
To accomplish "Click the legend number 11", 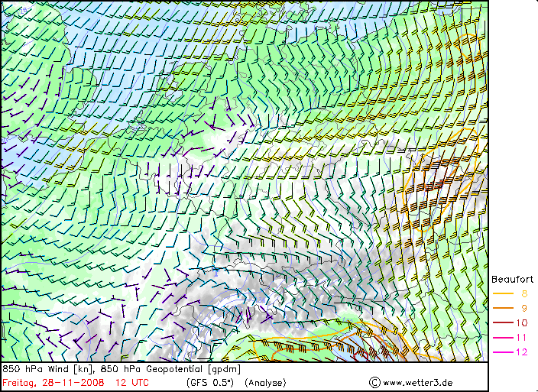I will [x=522, y=337].
